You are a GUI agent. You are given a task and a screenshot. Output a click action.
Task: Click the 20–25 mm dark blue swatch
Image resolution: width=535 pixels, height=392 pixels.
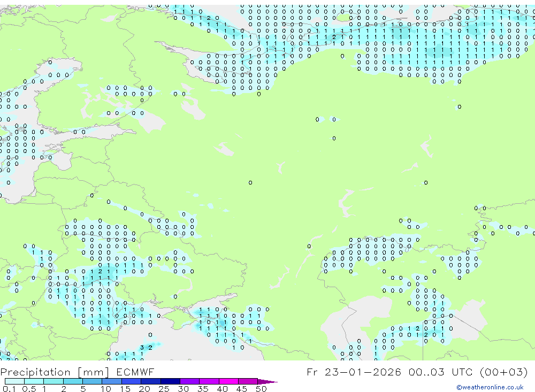(x=150, y=381)
